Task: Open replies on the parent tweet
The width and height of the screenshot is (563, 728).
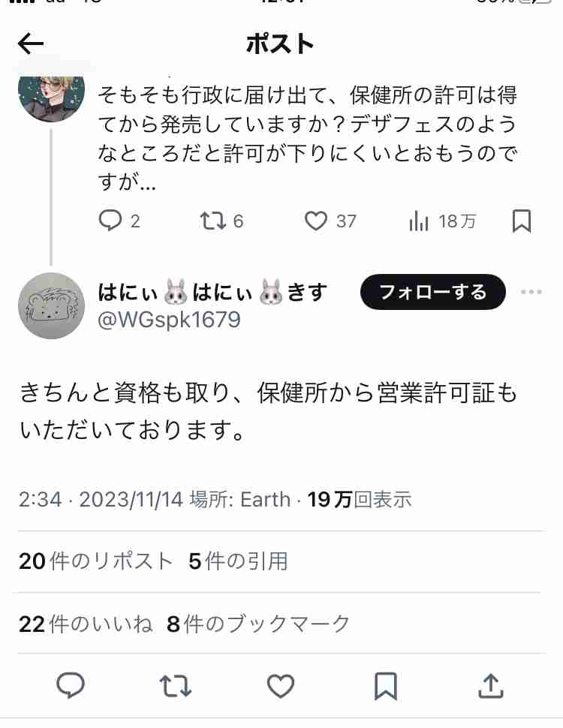Action: [119, 221]
